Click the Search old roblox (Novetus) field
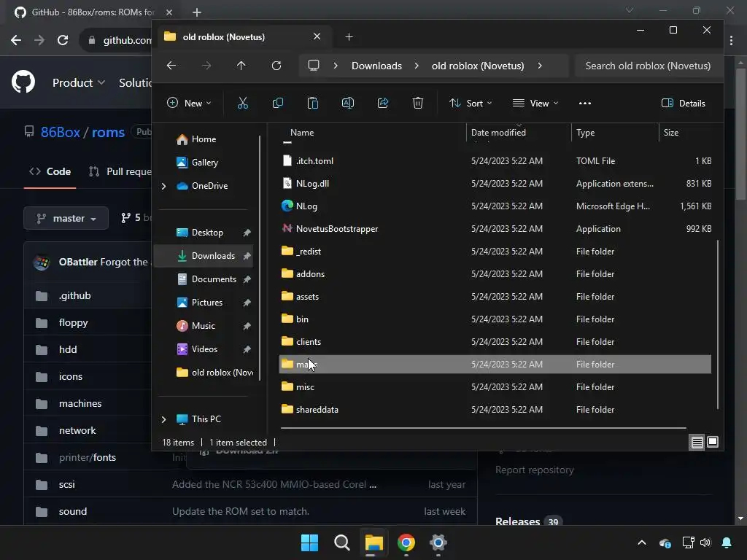 tap(648, 66)
